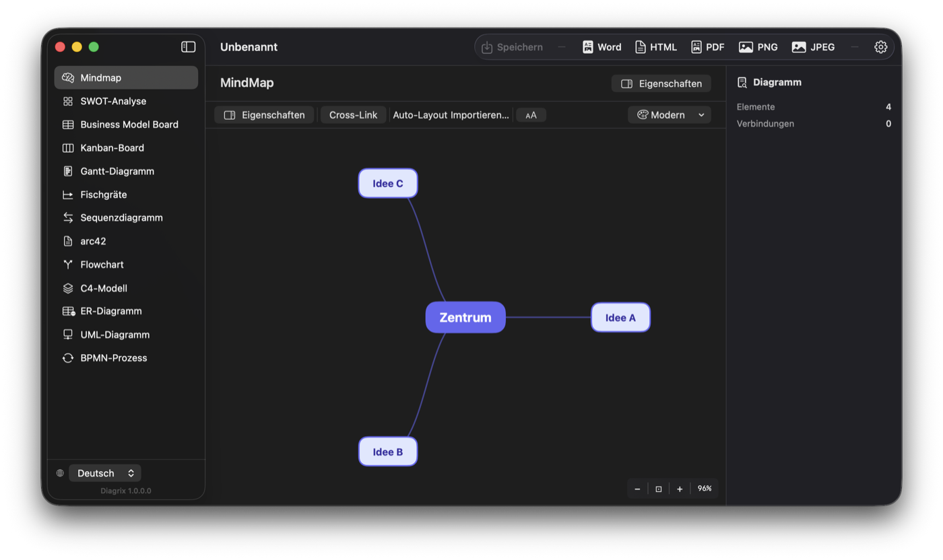Click the Verbindungen count row

[814, 124]
